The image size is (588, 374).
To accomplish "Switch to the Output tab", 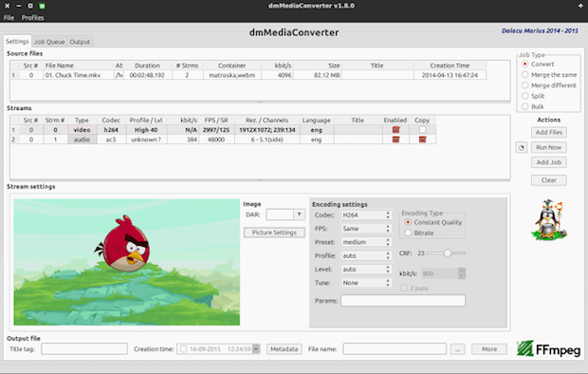I will [x=80, y=42].
